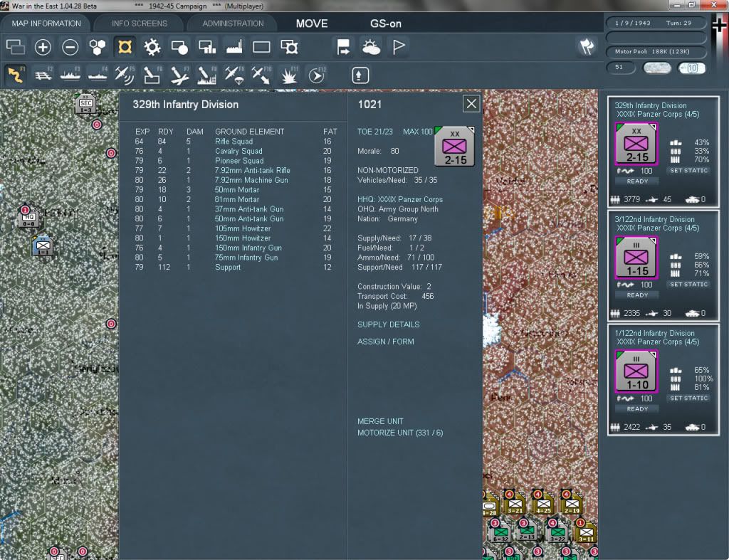Set 3/122nd Infantry Division to static
This screenshot has height=560, width=729.
point(688,285)
